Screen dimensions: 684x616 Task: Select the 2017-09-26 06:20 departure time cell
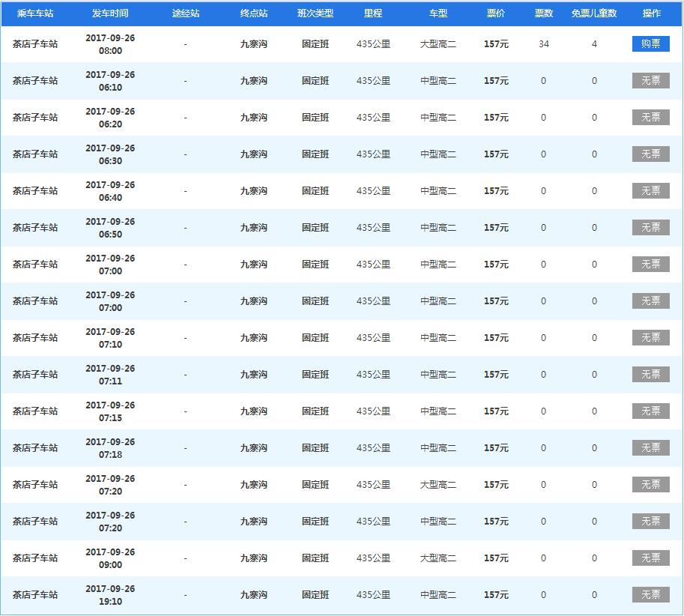click(x=110, y=118)
